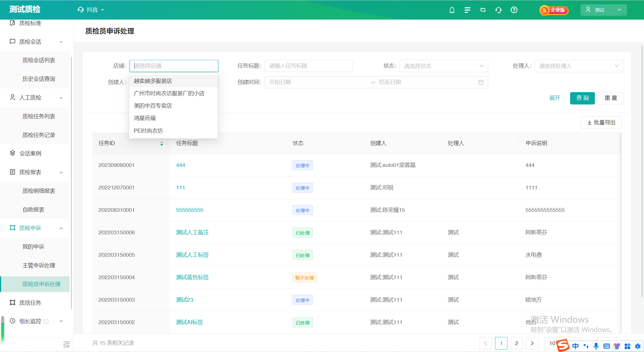
Task: Click the 查询 search button
Action: coord(582,98)
